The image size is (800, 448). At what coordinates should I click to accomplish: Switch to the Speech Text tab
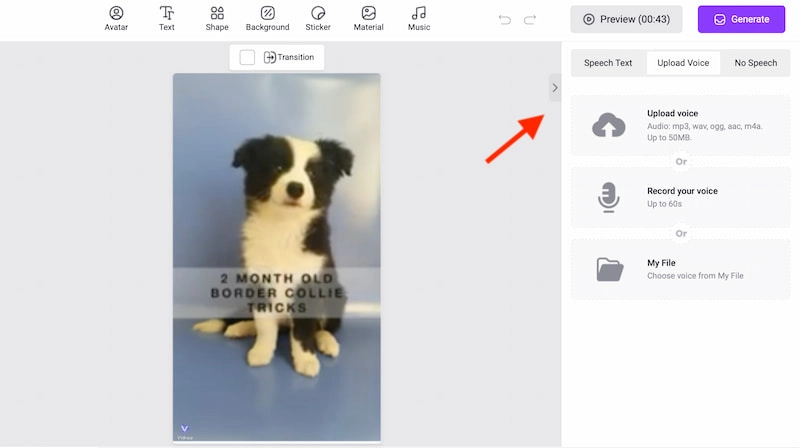click(x=608, y=63)
